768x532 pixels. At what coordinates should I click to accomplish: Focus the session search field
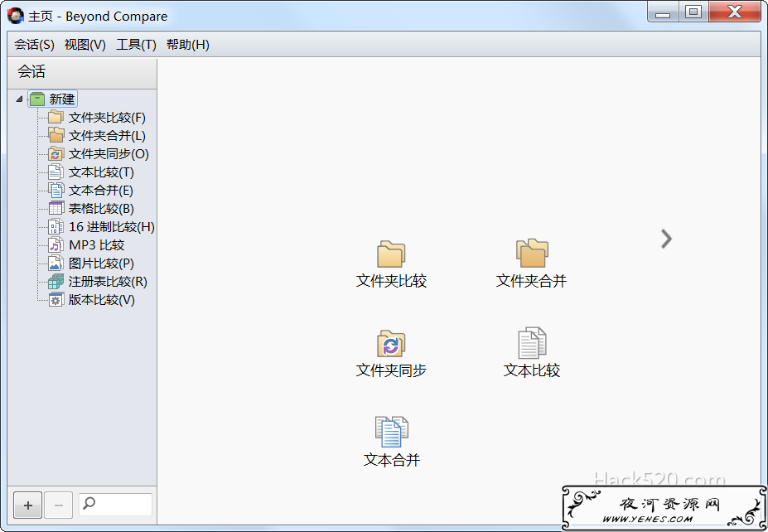coord(116,505)
